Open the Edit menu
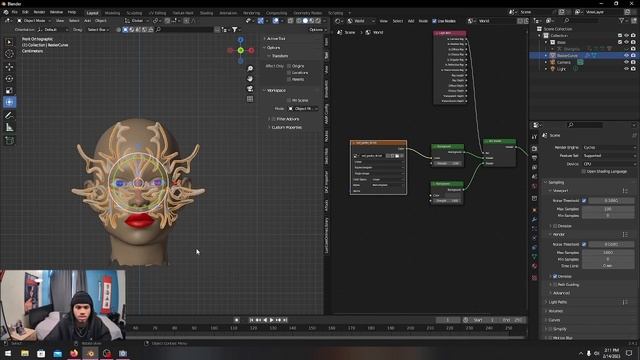640x360 pixels. point(25,12)
